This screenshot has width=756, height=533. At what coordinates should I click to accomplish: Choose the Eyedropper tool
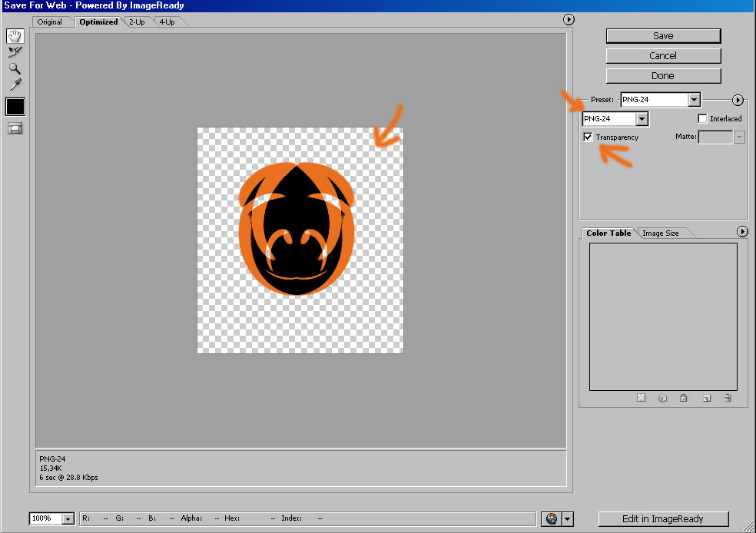click(15, 84)
